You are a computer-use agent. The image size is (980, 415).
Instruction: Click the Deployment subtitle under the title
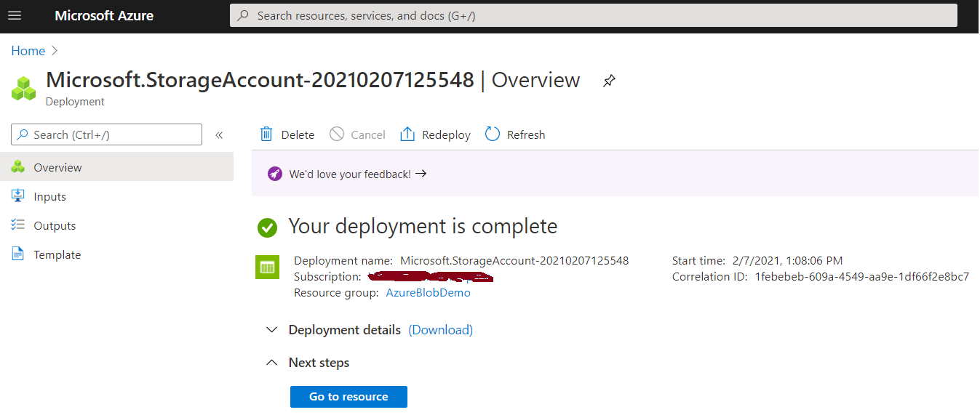point(75,102)
